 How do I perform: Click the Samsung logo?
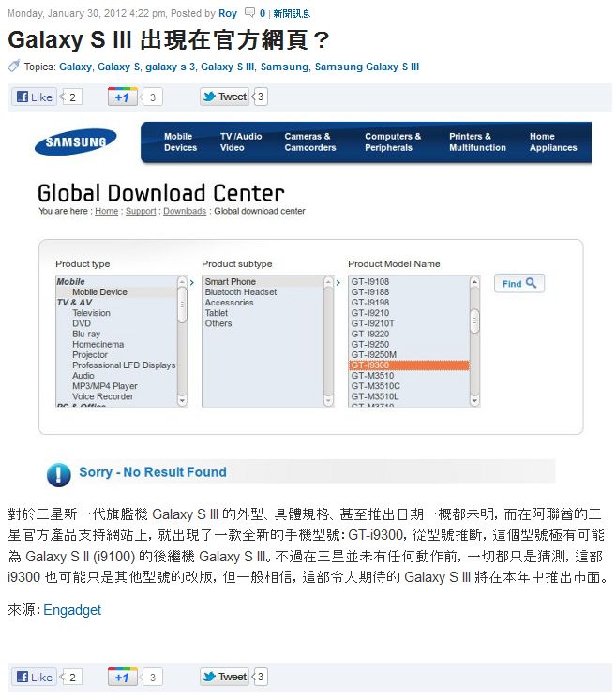pos(76,141)
